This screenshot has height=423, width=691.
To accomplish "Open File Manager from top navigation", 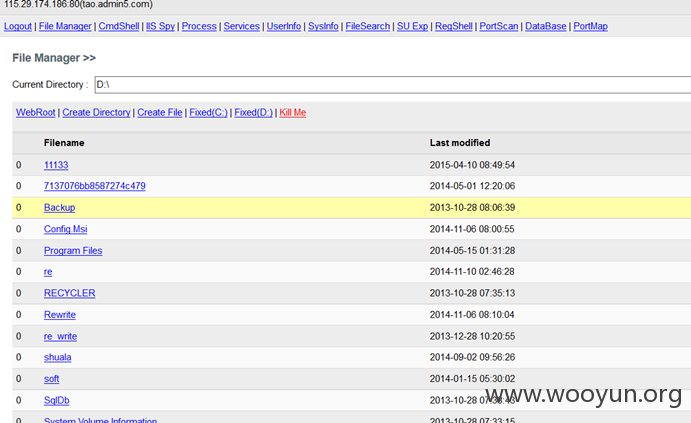I will coord(65,26).
